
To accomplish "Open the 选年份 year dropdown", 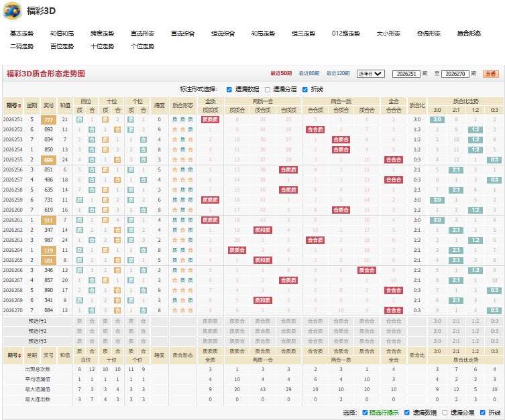I will tap(371, 74).
